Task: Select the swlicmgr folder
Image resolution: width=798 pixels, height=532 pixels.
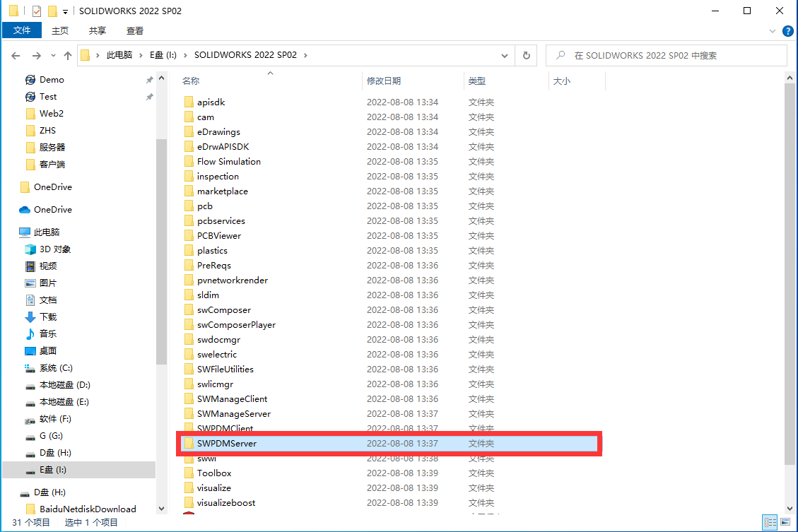Action: coord(215,384)
